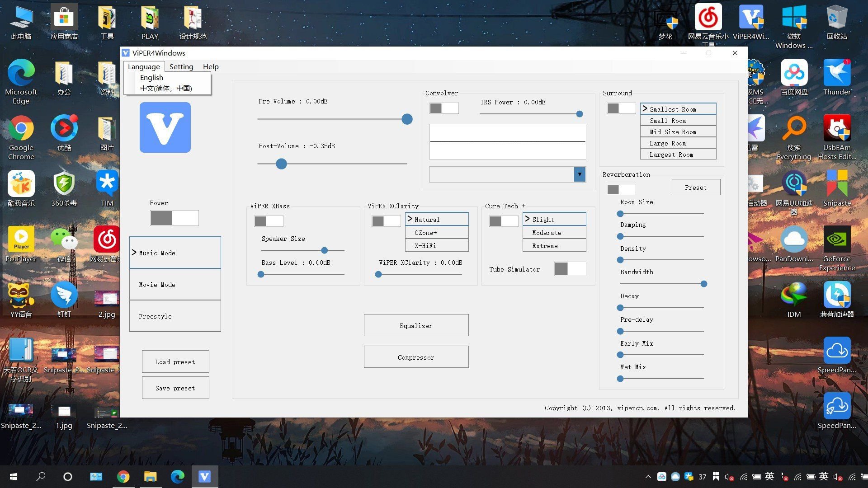Choose 中文(简体，中国) language option
Screen dimensions: 868x488
[x=167, y=88]
